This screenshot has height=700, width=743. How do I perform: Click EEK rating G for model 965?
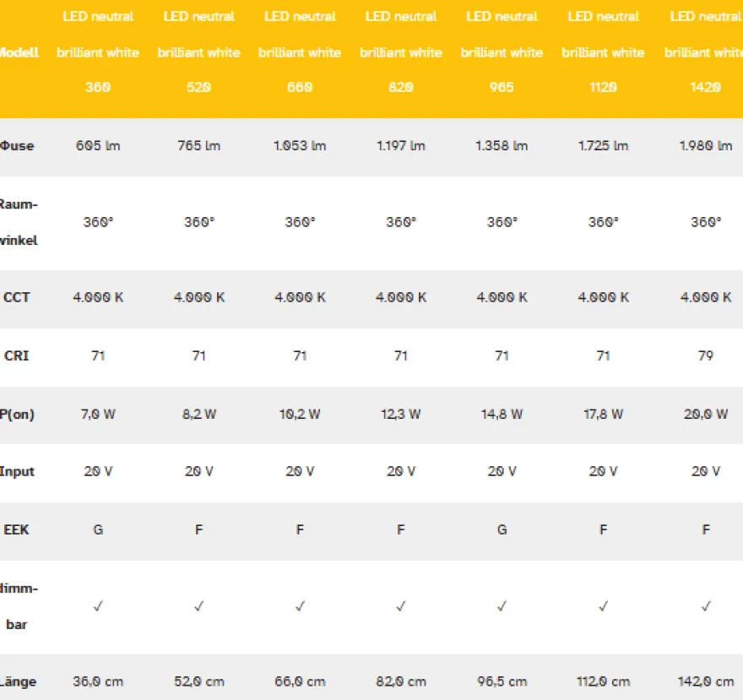click(502, 530)
